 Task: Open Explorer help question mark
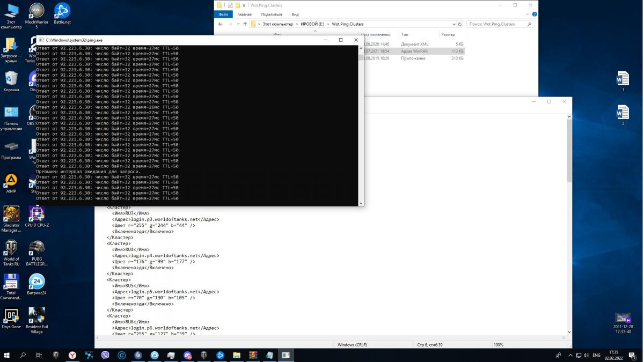(x=534, y=14)
